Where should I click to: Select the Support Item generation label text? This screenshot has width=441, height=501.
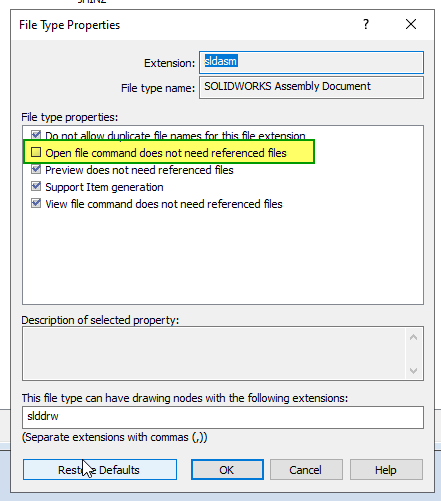click(104, 187)
